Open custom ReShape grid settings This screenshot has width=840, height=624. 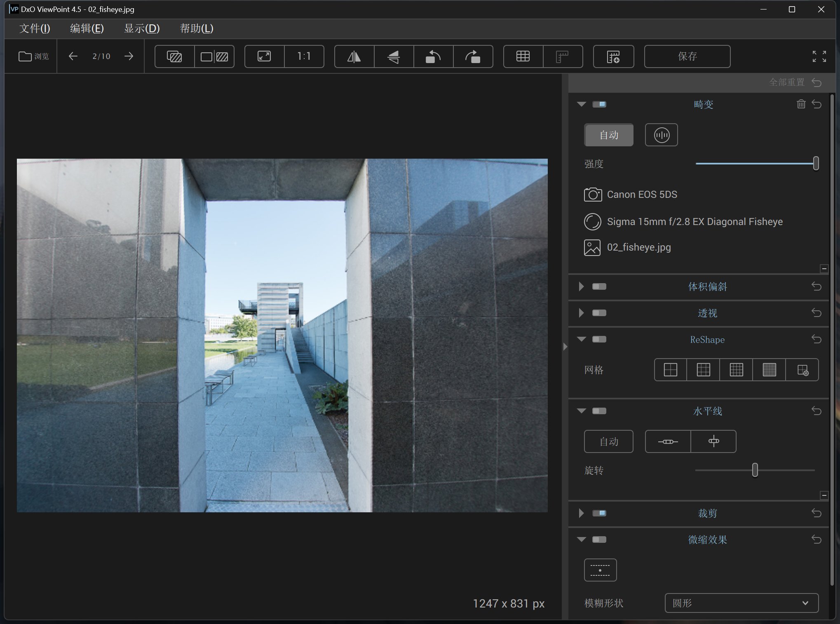(802, 370)
